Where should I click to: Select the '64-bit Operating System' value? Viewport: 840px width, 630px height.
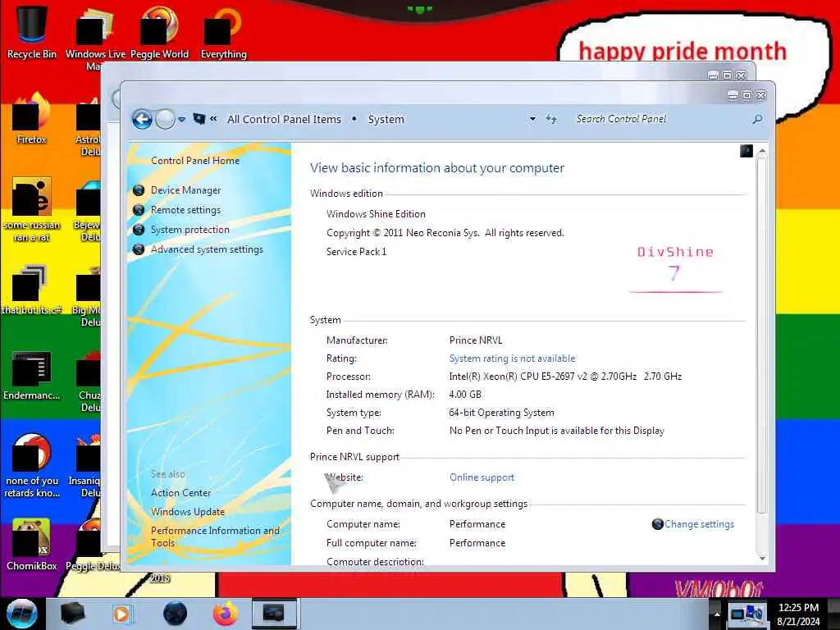point(501,413)
